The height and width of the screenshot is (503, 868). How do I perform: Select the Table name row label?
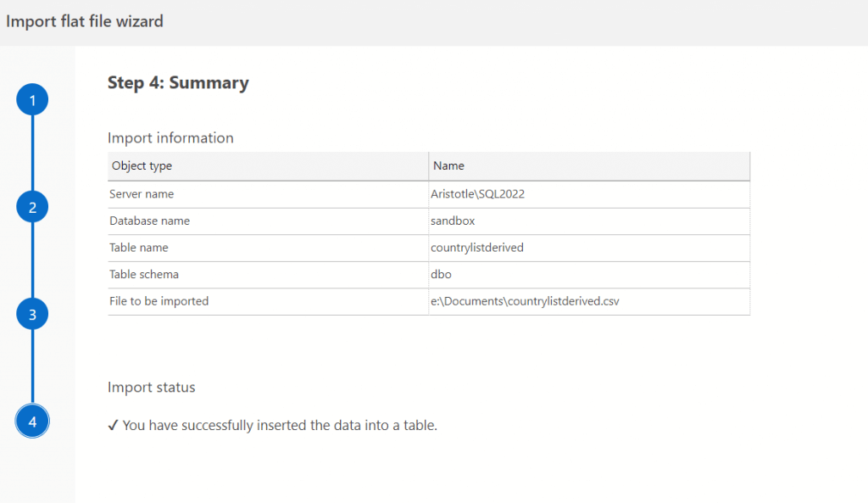[x=139, y=248]
